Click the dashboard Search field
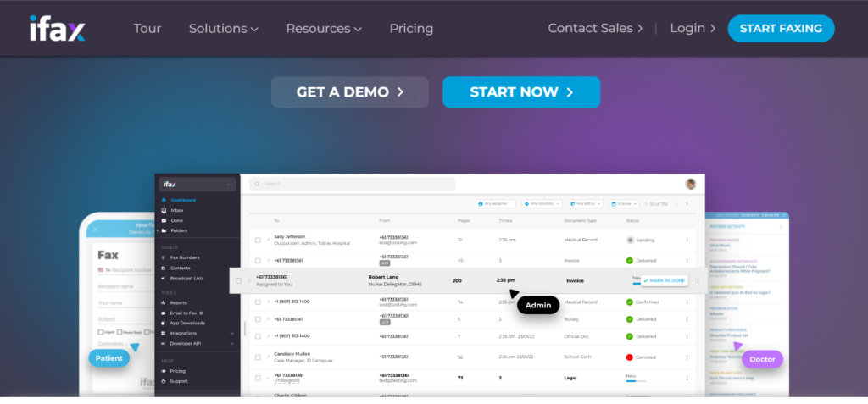This screenshot has width=868, height=404. pyautogui.click(x=352, y=184)
